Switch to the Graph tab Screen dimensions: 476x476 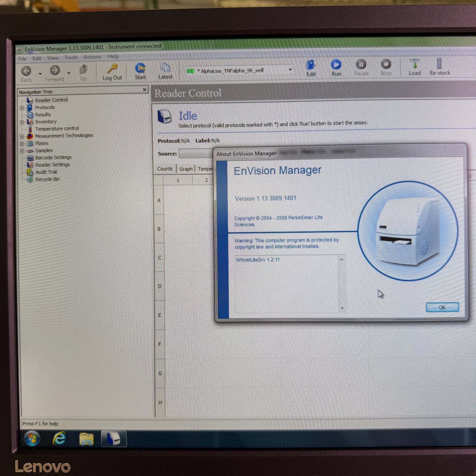coord(186,169)
